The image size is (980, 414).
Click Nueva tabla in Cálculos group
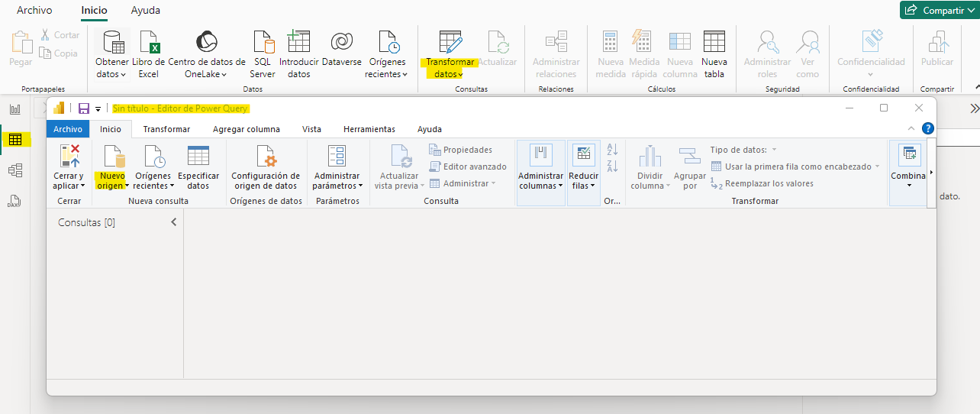(714, 55)
